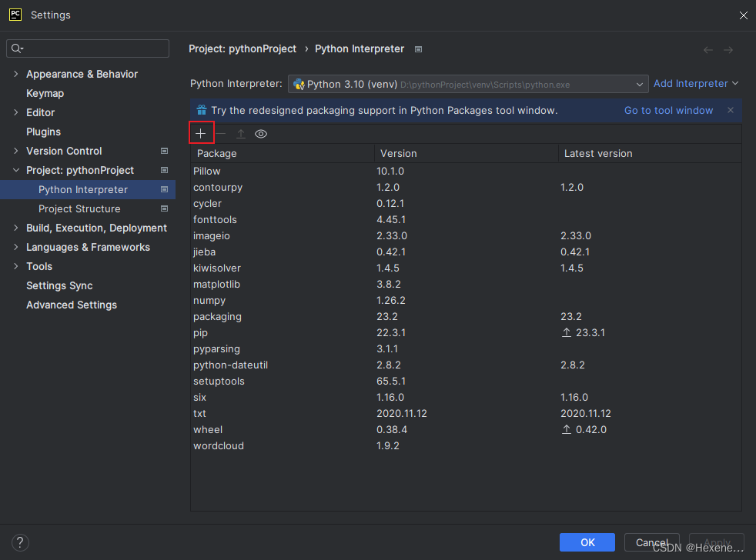Screen dimensions: 756x560
Task: Select the jieba package row
Action: [x=467, y=252]
